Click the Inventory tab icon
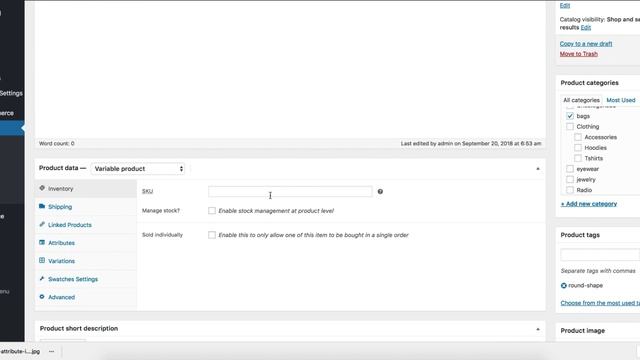640x360 pixels. 42,188
